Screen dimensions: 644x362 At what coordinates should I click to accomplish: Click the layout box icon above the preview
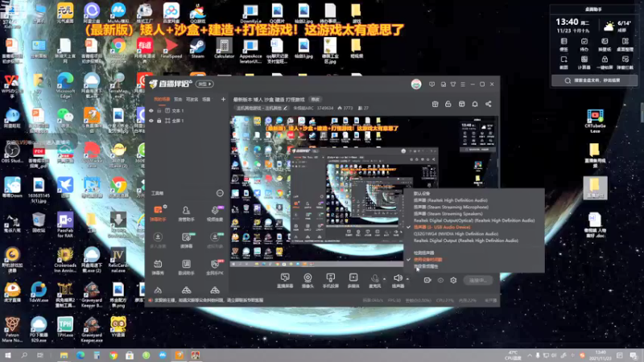coord(461,105)
